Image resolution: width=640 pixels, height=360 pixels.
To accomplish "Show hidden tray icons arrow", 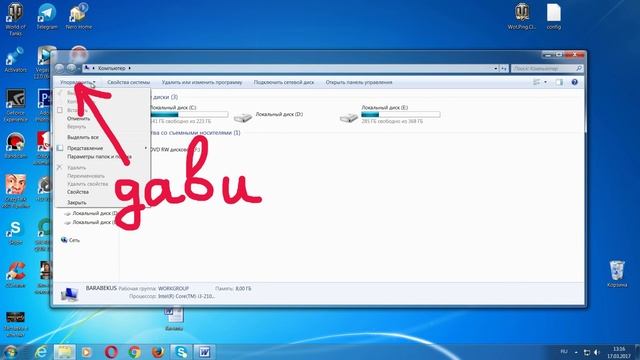I will (576, 352).
